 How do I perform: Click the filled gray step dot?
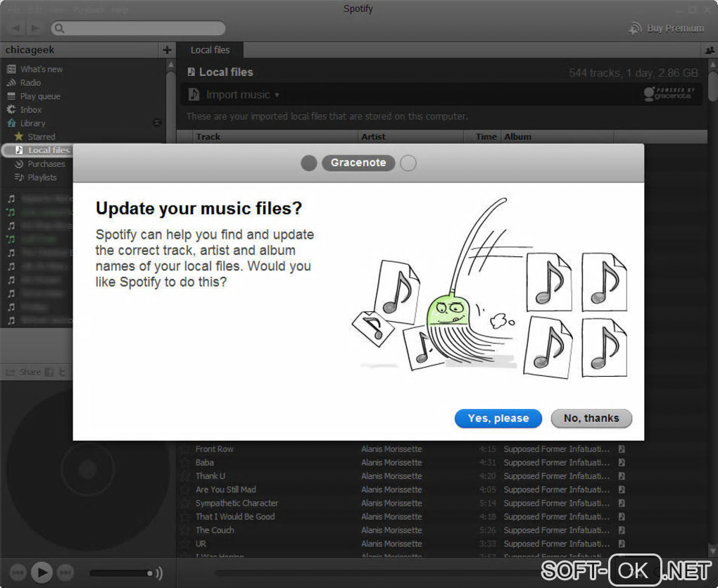(x=309, y=163)
